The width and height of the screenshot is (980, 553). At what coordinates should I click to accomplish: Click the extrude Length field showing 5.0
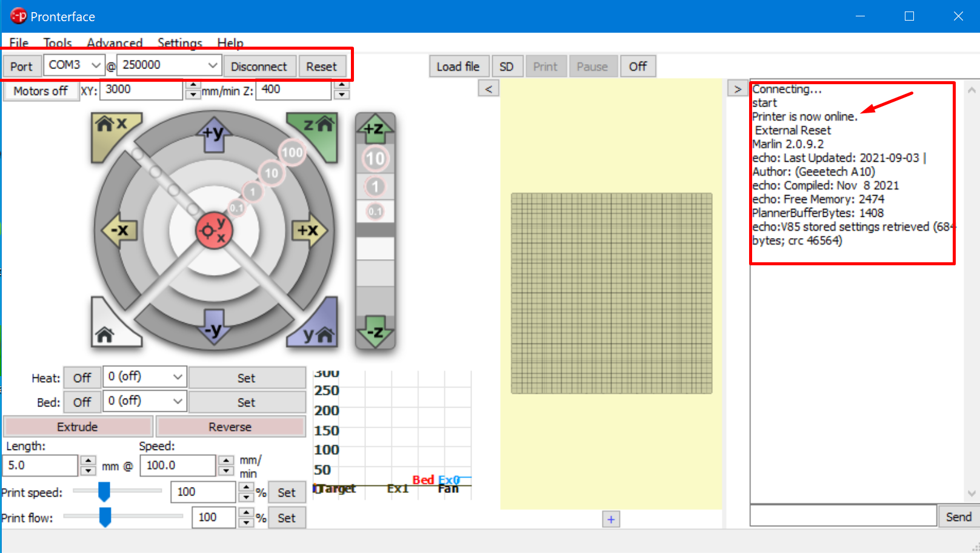(x=41, y=465)
